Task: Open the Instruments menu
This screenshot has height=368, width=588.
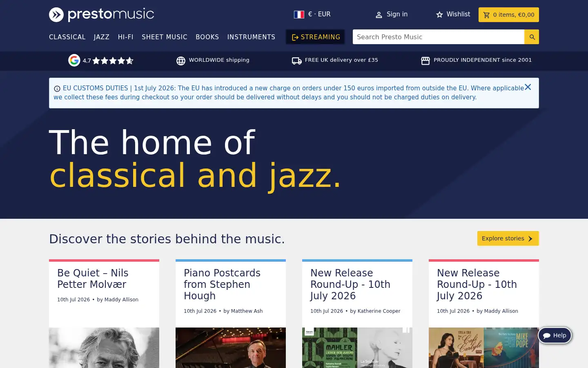Action: tap(251, 37)
